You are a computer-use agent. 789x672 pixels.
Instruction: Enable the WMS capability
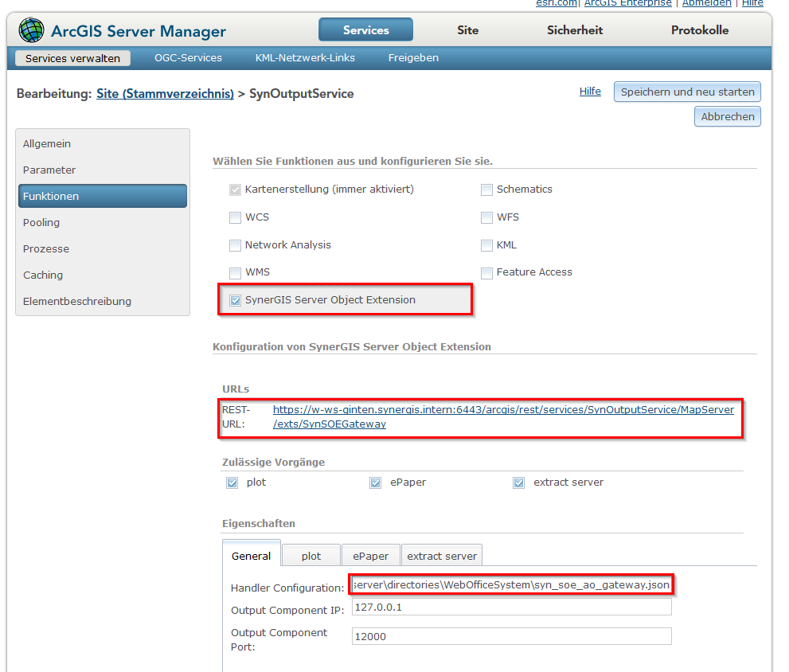tap(235, 272)
